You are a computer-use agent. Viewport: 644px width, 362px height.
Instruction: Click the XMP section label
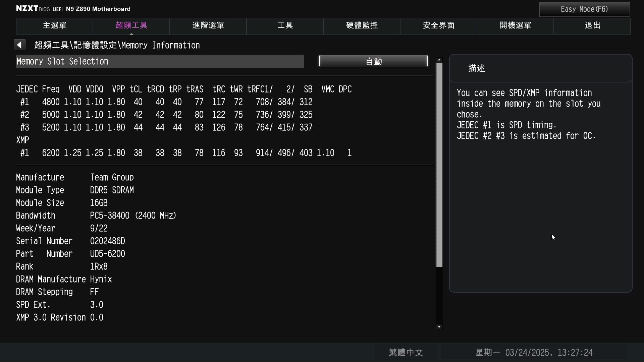click(x=22, y=140)
